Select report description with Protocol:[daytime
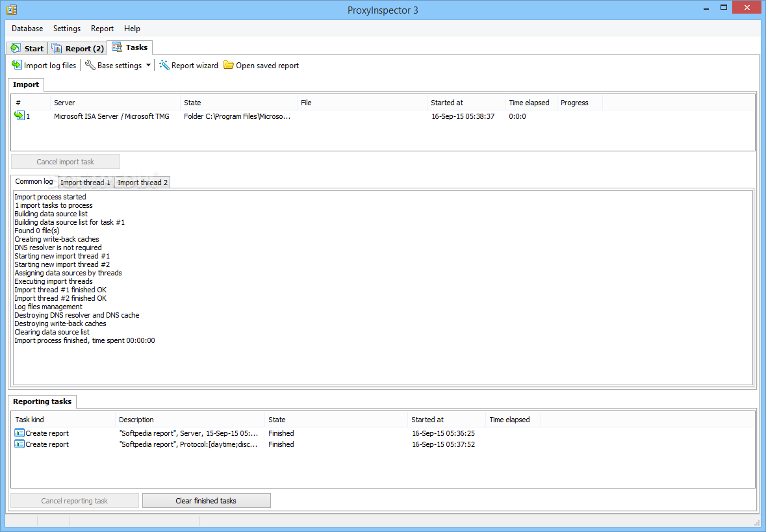This screenshot has width=766, height=532. coord(188,444)
